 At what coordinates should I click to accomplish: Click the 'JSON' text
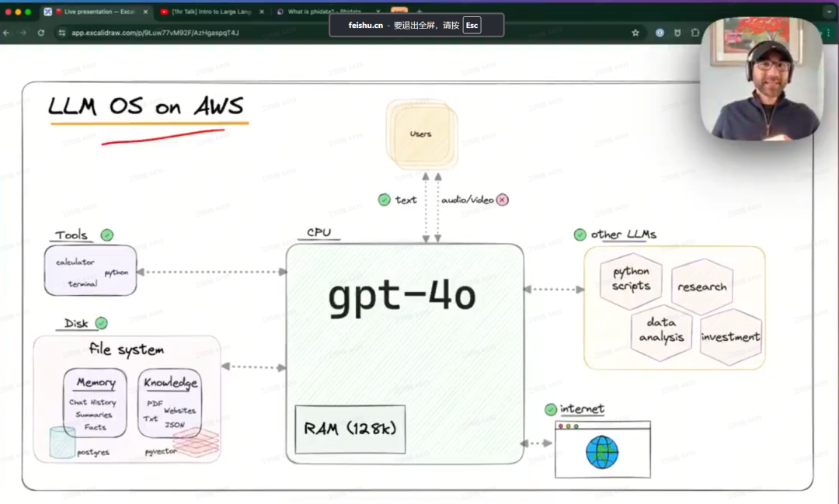(175, 425)
